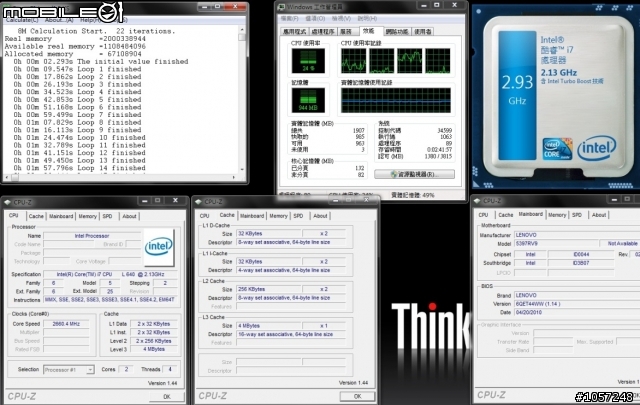Click Super PI horizontal scrollbar right arrow
The image size is (640, 405).
[x=234, y=177]
